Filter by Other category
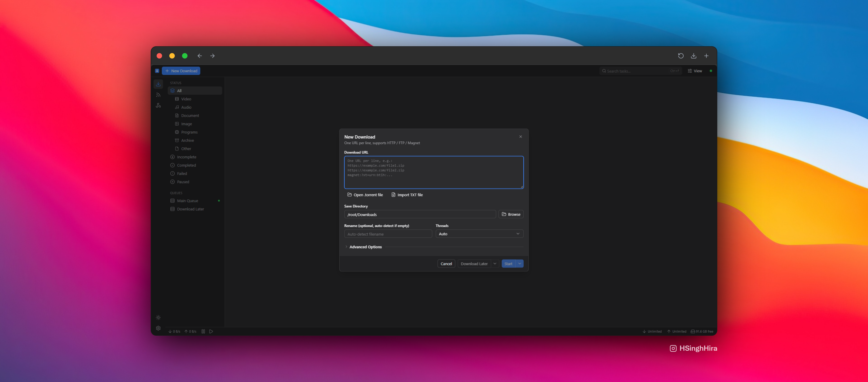This screenshot has width=868, height=382. coord(197,149)
